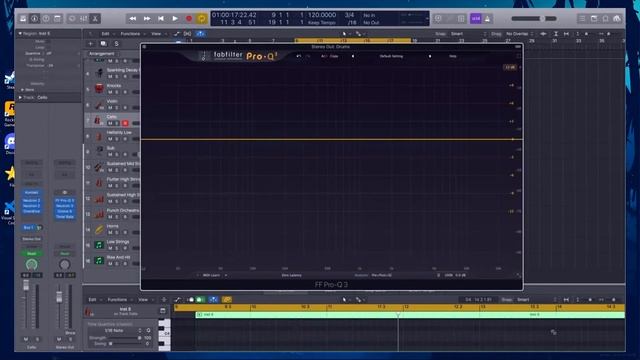Adjust the Cello channel pan knob

(x=31, y=264)
